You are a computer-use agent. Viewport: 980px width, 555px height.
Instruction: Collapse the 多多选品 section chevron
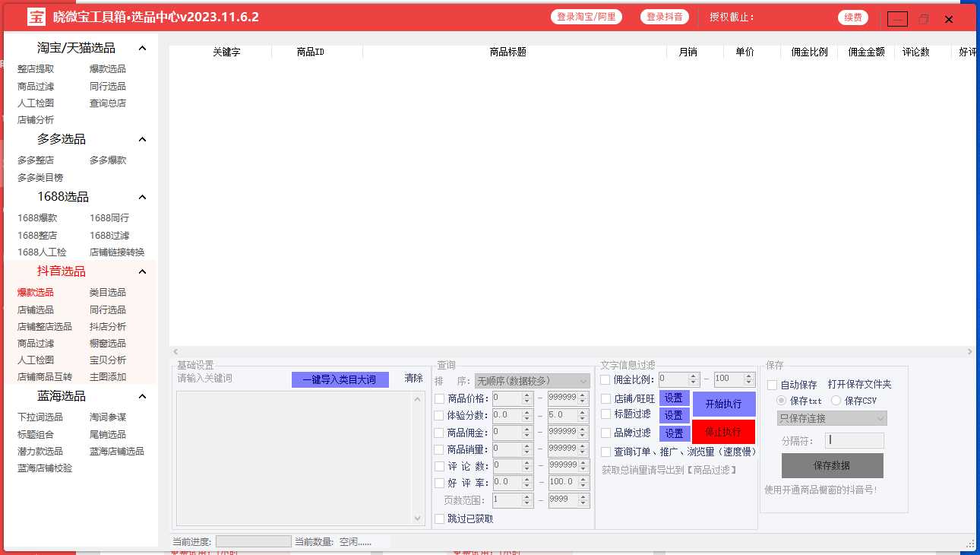click(x=142, y=139)
